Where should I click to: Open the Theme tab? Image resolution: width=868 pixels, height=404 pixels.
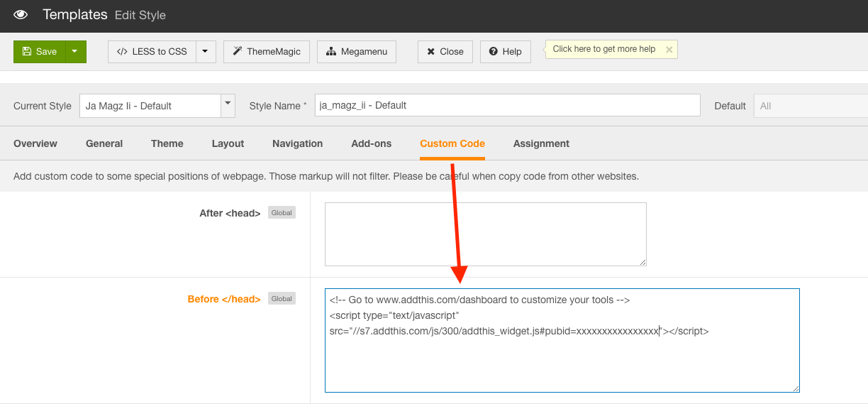(167, 143)
